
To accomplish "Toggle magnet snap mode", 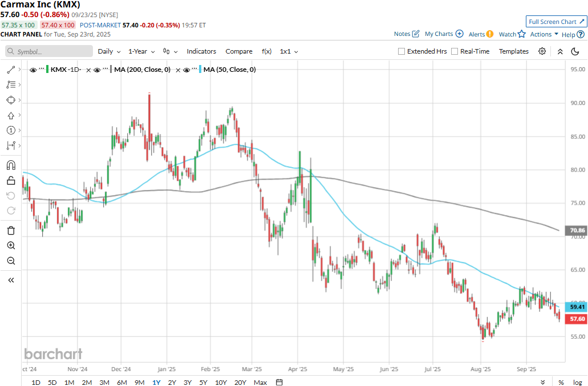I will (11, 165).
